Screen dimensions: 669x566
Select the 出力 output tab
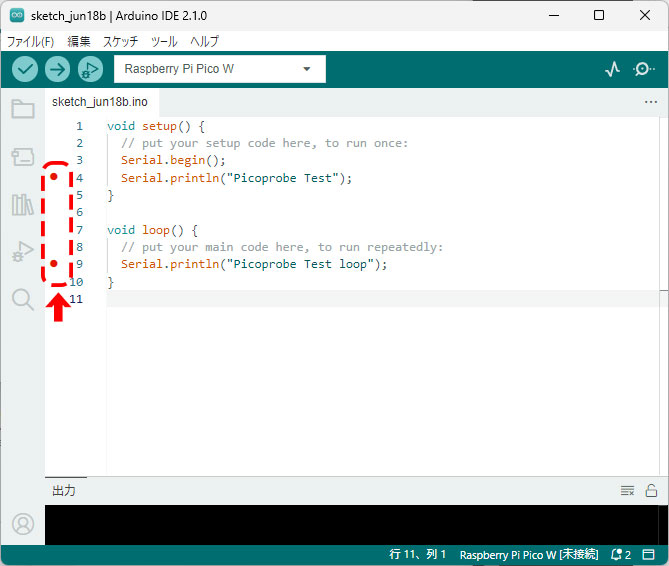[x=64, y=491]
